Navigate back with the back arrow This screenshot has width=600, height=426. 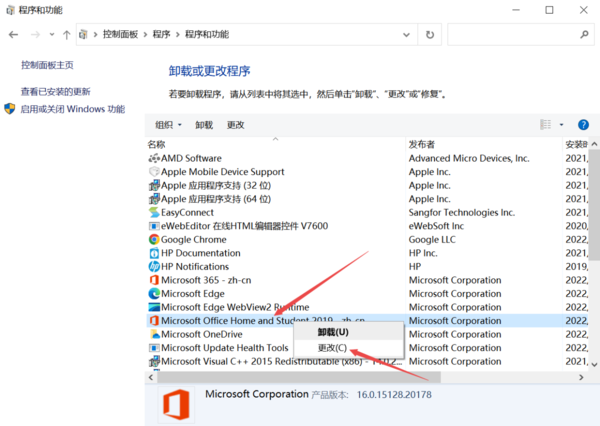point(14,34)
